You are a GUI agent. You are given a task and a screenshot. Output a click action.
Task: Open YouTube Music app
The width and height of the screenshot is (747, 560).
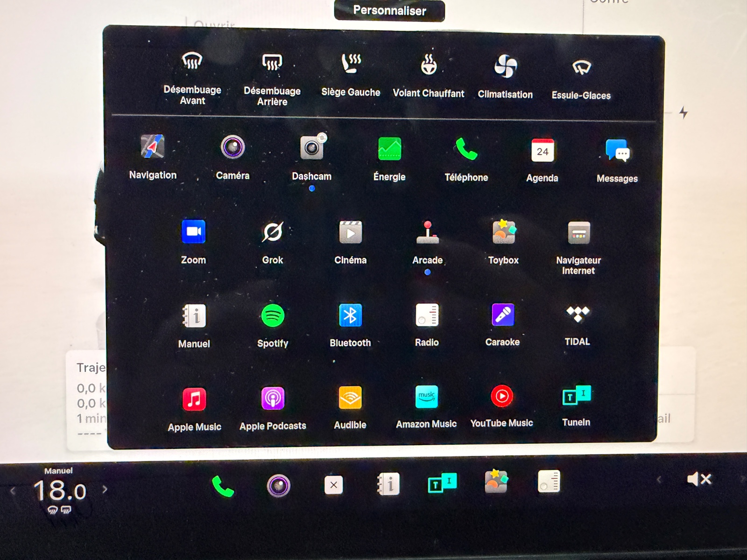(x=502, y=397)
